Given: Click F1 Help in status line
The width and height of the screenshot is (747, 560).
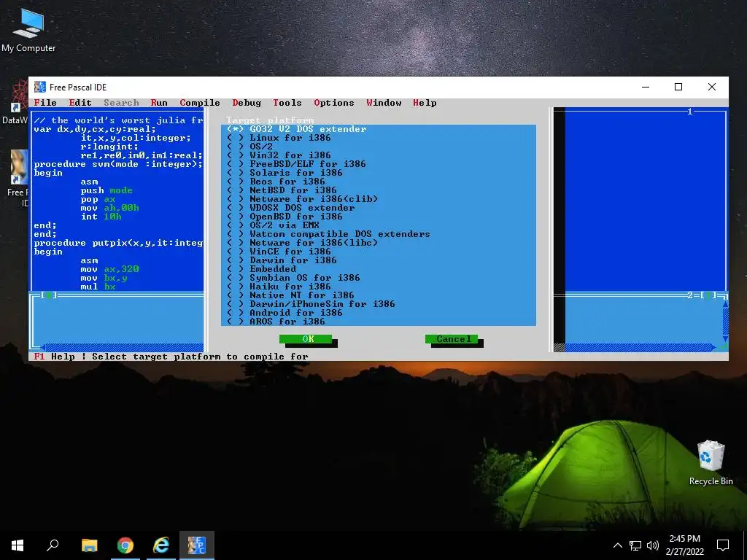Looking at the screenshot, I should tap(54, 357).
